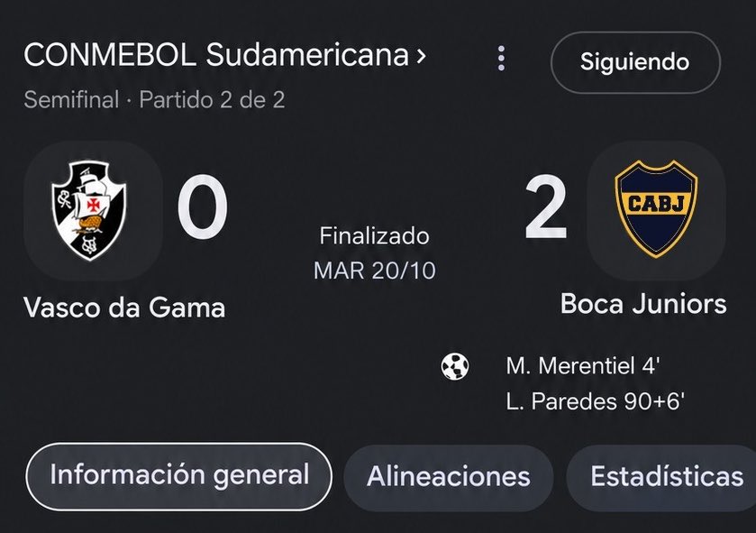This screenshot has height=533, width=756.
Task: Click the Finalizado match status
Action: point(374,236)
